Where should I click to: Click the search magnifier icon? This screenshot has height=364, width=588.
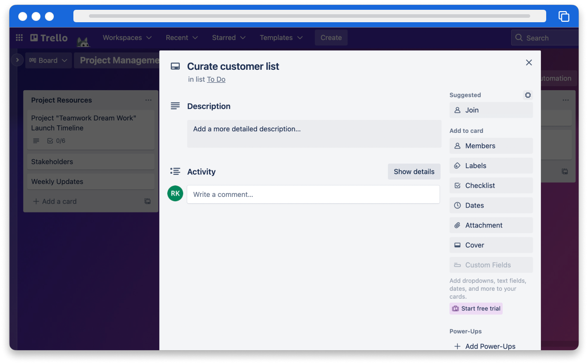[519, 38]
